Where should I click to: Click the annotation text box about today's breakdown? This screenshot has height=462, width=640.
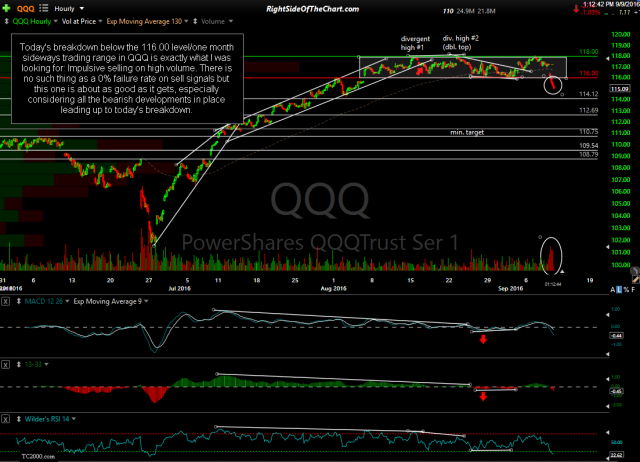coord(127,78)
